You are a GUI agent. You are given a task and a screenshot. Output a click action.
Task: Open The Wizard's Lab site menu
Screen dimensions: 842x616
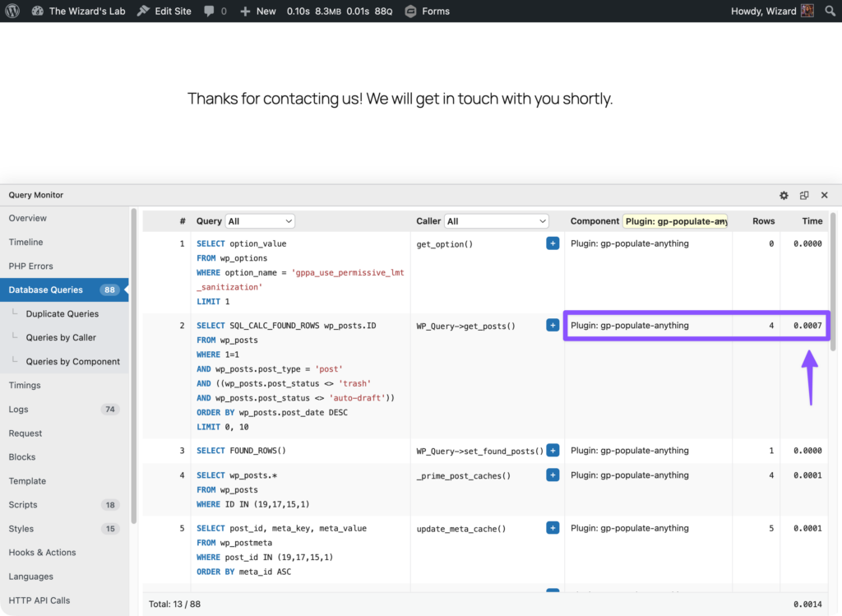78,11
